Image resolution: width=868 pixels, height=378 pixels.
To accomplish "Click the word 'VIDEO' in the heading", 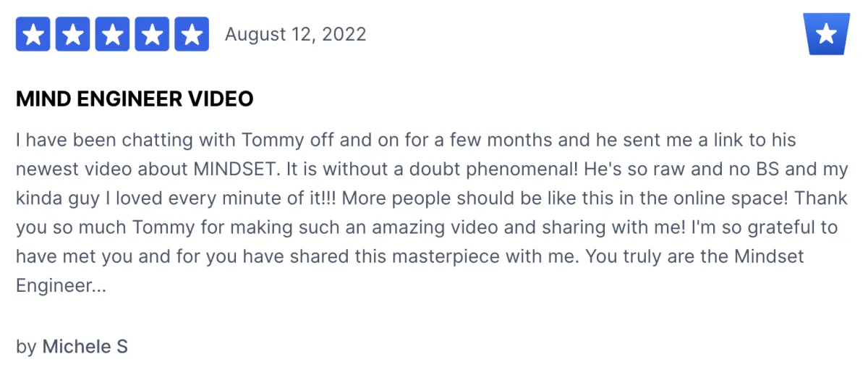I will pos(221,99).
